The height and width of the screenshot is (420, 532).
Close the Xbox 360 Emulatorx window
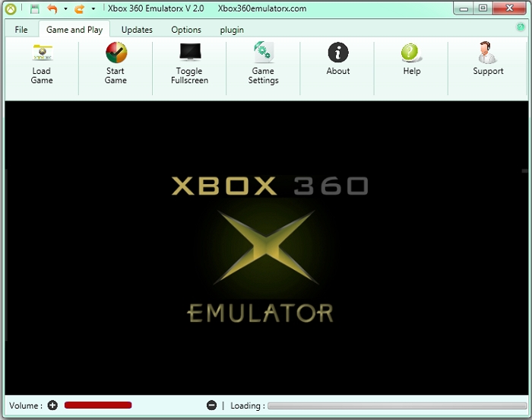point(509,8)
